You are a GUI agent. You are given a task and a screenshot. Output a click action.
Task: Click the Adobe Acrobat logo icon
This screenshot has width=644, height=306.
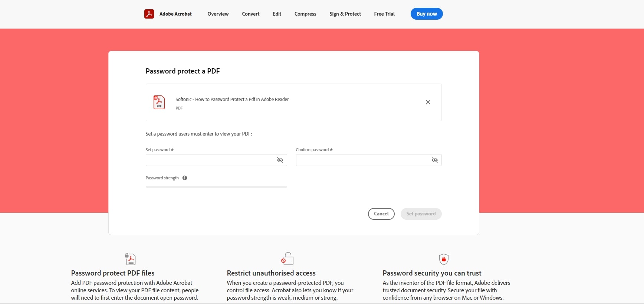click(149, 14)
